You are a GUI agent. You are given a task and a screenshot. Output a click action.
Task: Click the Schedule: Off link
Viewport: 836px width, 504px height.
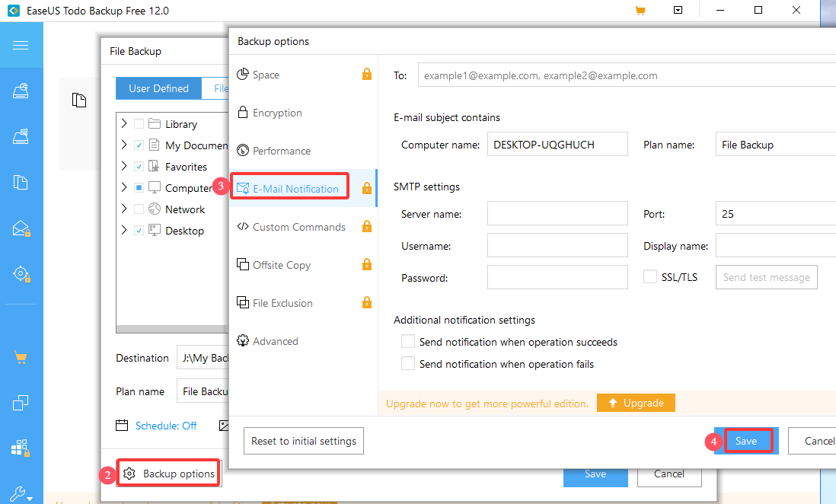pos(166,426)
